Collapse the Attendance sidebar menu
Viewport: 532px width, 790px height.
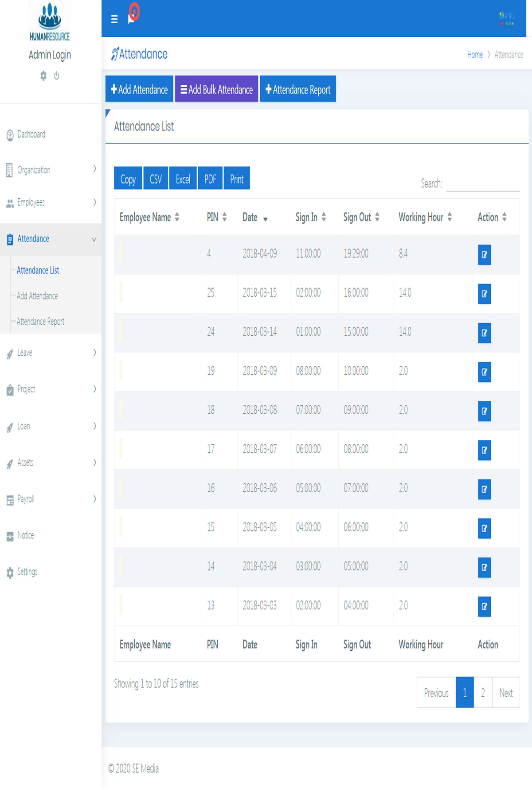click(x=51, y=239)
